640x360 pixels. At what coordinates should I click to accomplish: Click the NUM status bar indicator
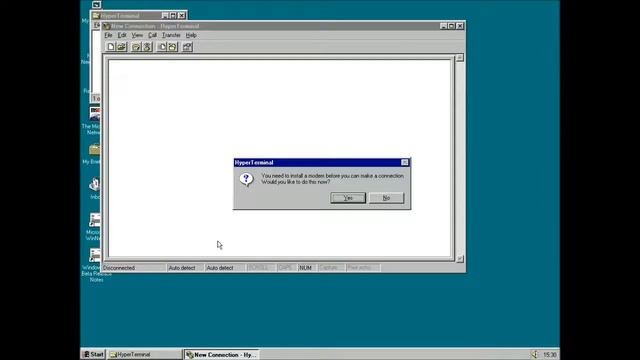coord(307,268)
